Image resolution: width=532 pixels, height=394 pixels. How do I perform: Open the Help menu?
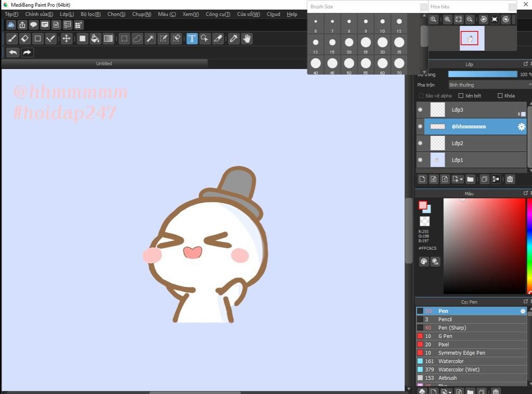coord(292,14)
